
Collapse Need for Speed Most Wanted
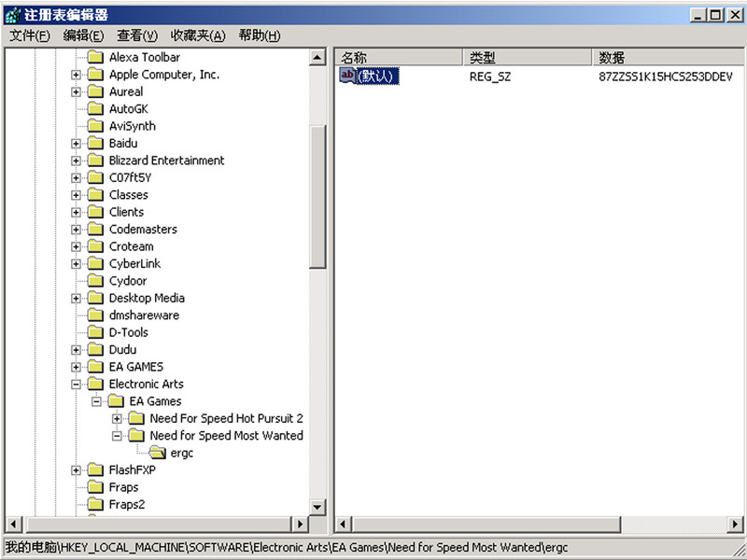117,436
